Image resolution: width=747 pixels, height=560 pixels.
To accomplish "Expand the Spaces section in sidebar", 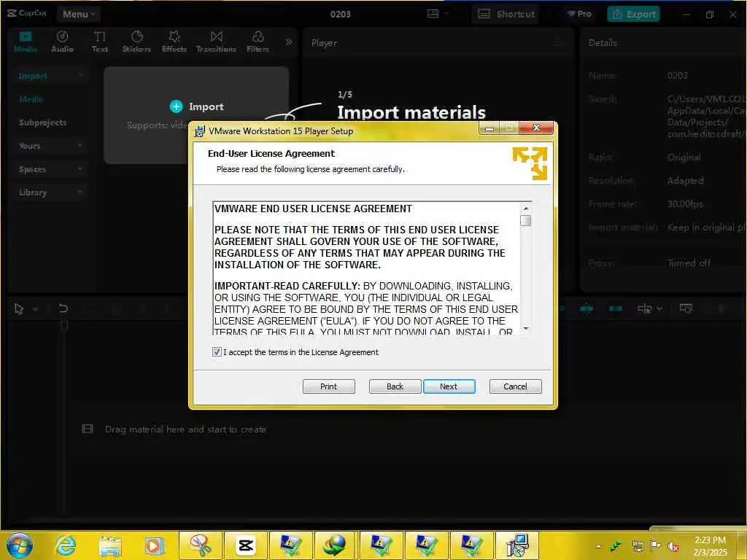I will [x=50, y=169].
